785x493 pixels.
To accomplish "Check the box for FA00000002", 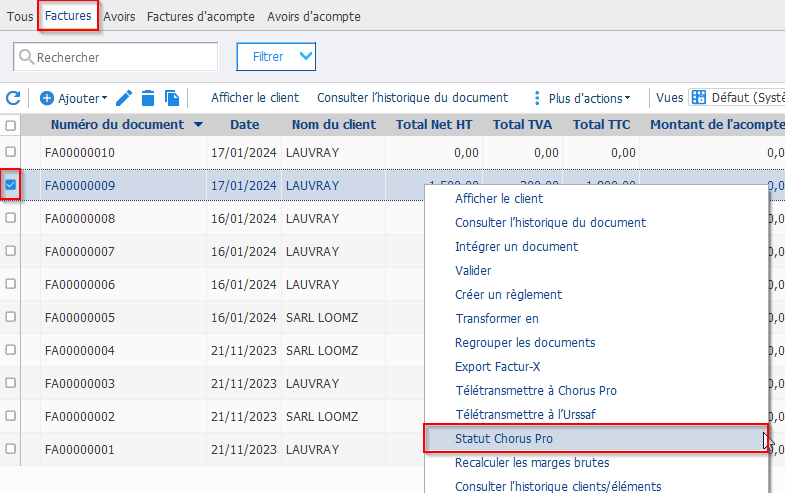I will (10, 416).
